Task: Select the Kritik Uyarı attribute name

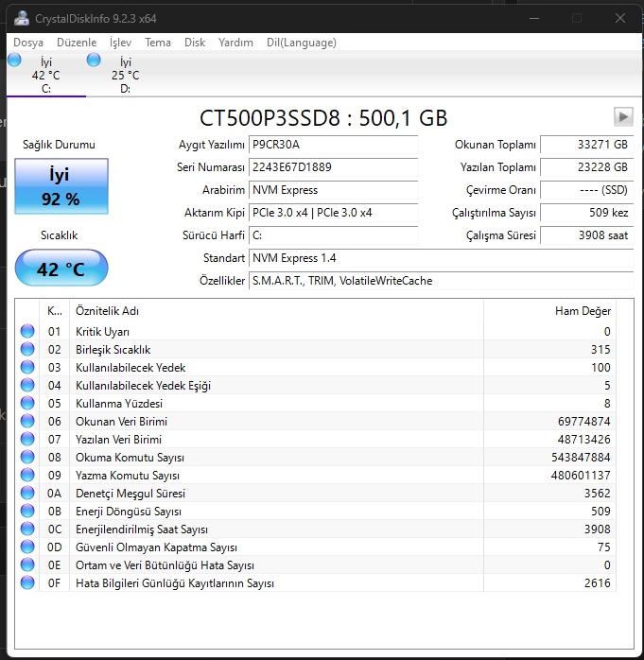Action: (102, 332)
